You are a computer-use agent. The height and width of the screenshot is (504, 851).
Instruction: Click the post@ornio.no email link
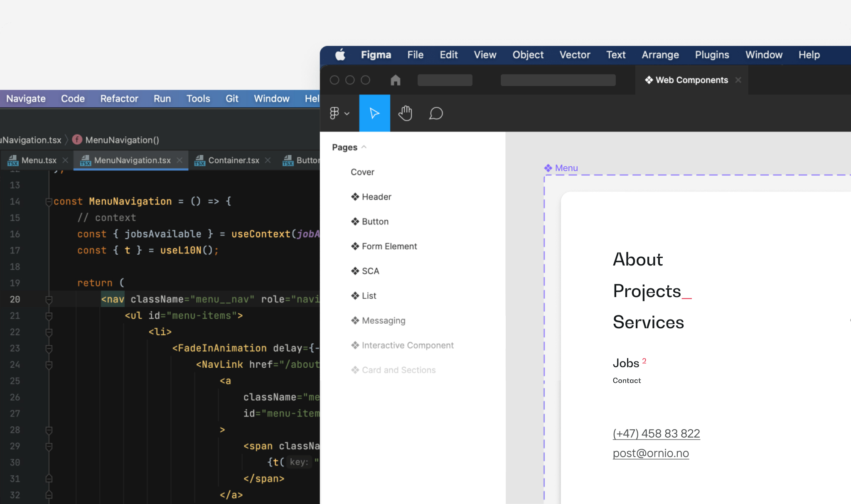click(x=651, y=453)
